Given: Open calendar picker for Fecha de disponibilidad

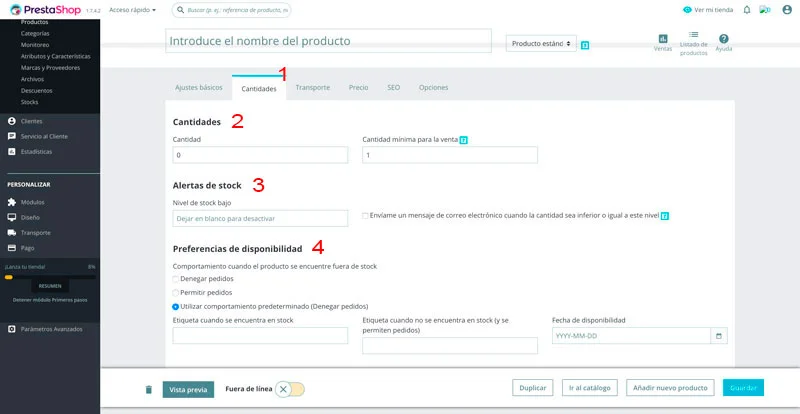Looking at the screenshot, I should [719, 336].
